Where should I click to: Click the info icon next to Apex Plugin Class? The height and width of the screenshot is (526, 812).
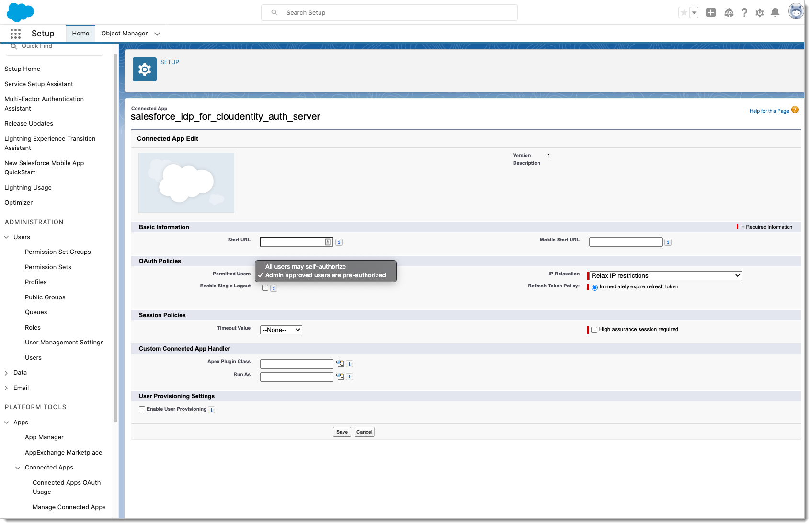350,364
